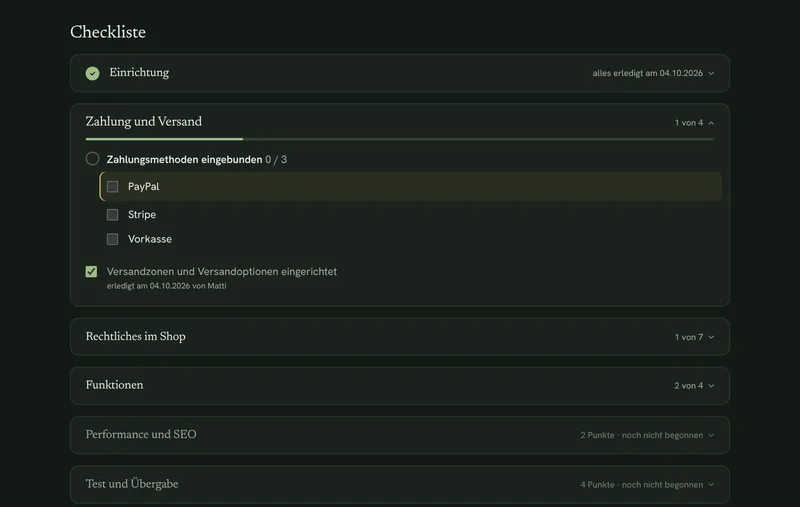The height and width of the screenshot is (507, 800).
Task: Click '2 Punkte · noch nicht begonnen'
Action: point(641,435)
